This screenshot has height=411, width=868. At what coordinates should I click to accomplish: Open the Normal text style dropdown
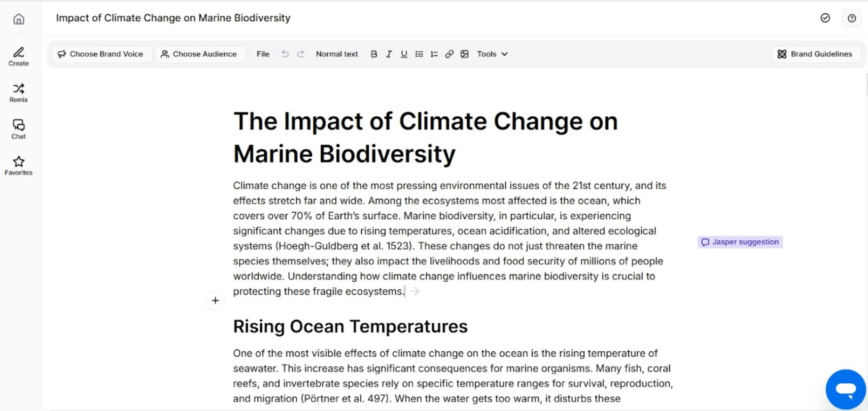(337, 54)
